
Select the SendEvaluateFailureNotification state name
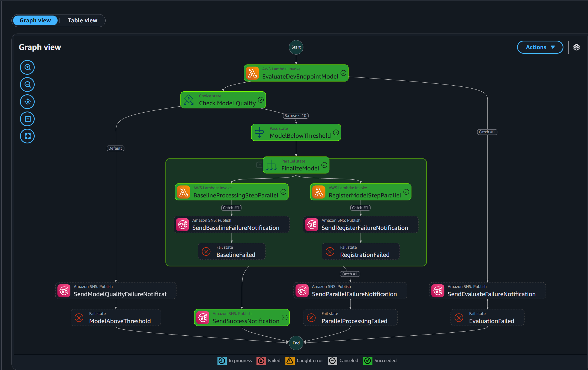492,294
